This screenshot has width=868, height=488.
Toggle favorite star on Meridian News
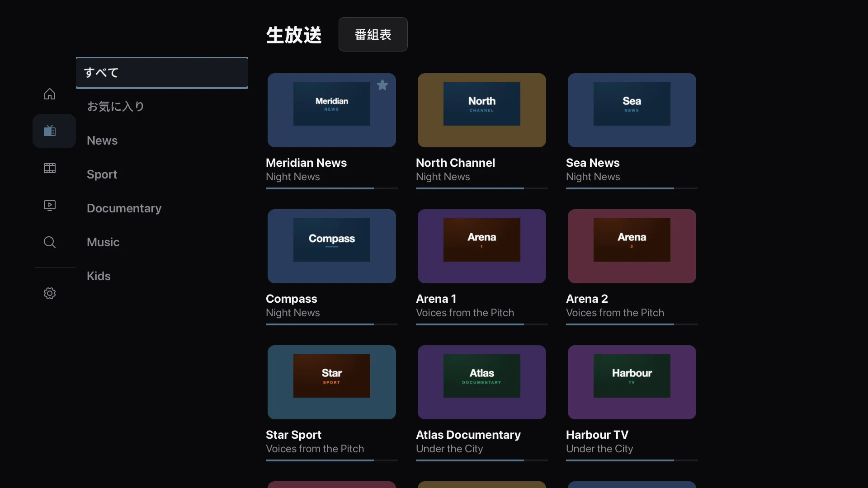pyautogui.click(x=382, y=85)
